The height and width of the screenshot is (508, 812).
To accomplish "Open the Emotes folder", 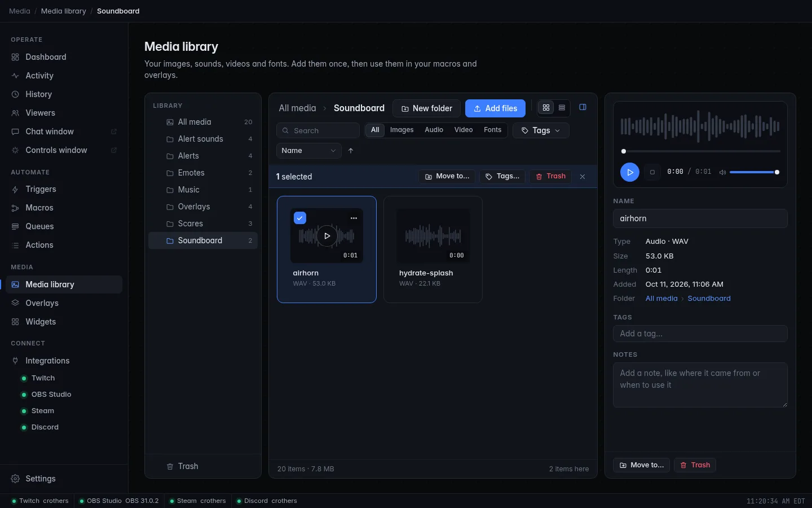I will coord(203,173).
